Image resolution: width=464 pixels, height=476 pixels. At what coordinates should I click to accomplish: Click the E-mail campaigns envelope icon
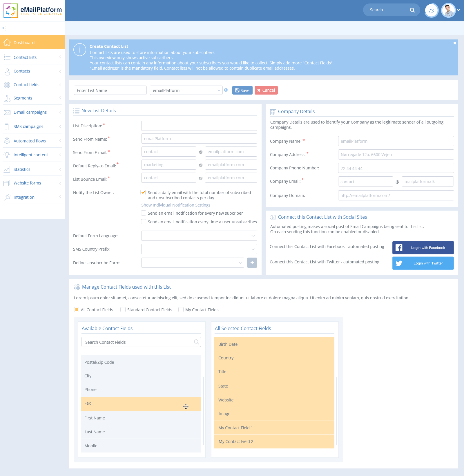[7, 113]
